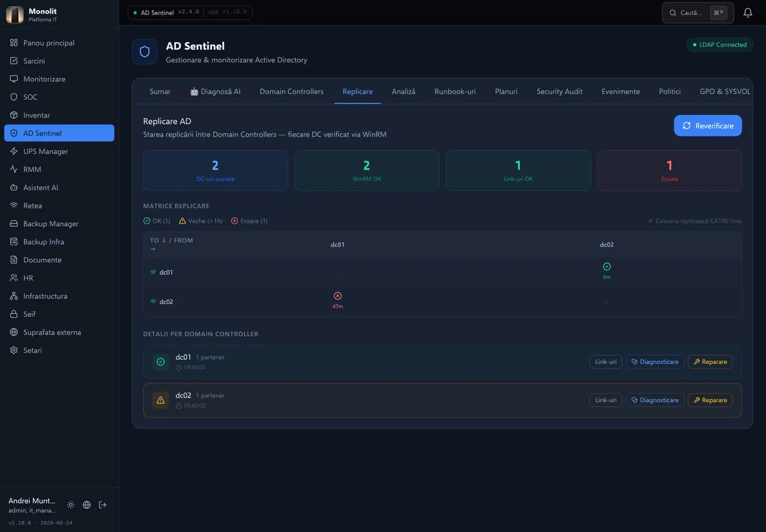The image size is (766, 532).
Task: Click Reparare for dc01
Action: coord(710,361)
